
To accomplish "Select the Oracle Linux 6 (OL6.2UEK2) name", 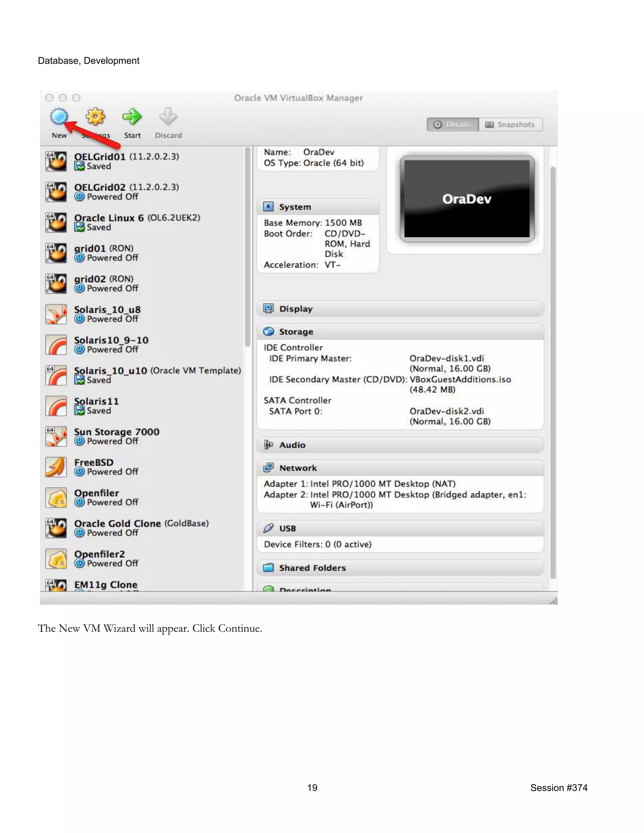I will click(x=137, y=218).
